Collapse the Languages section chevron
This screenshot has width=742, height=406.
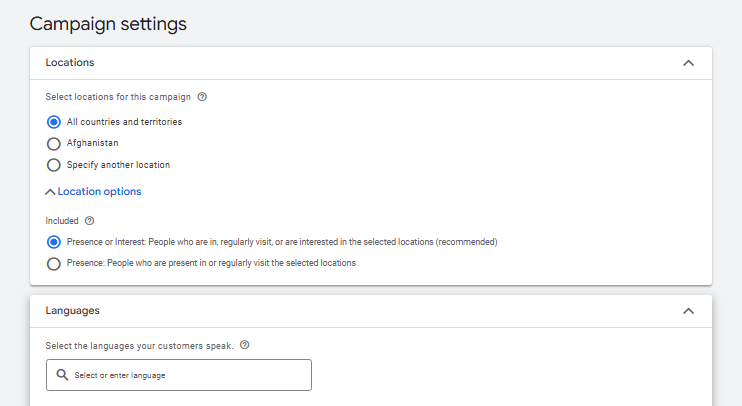point(689,311)
